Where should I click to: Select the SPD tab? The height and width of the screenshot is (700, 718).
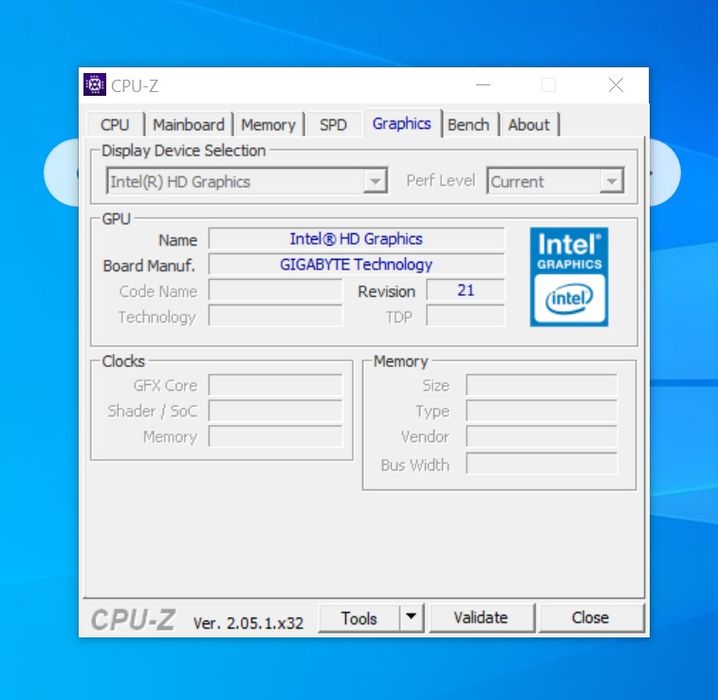tap(333, 125)
